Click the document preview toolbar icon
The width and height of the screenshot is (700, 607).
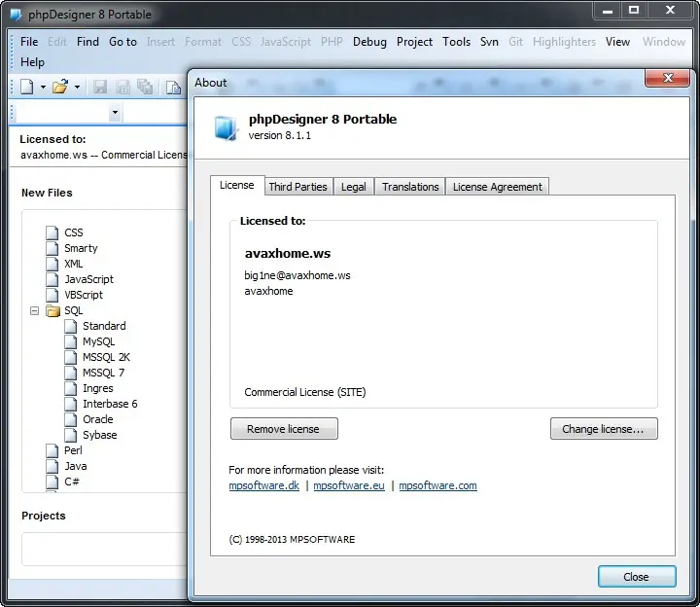[173, 87]
